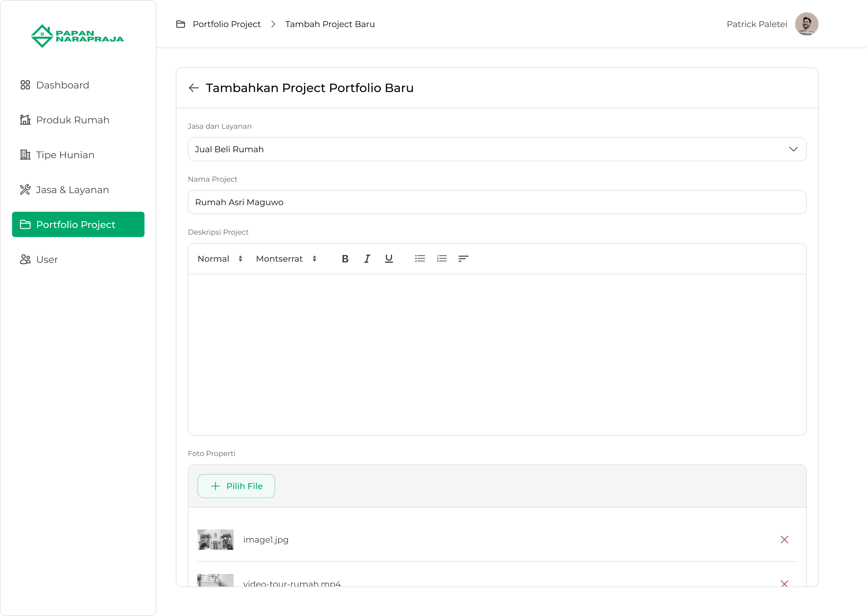Click the back arrow beside the page title
Viewport: 867px width, 616px height.
click(194, 88)
